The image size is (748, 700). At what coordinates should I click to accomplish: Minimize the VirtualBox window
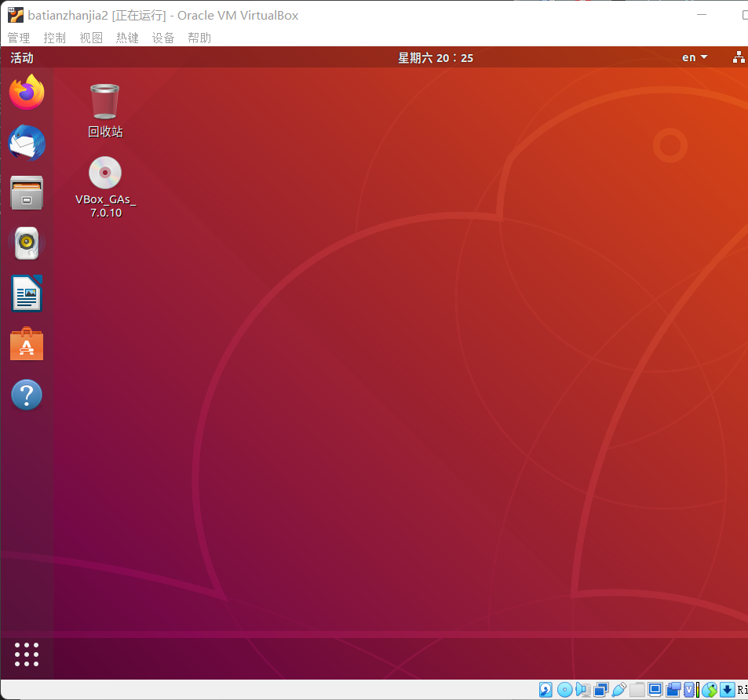(702, 15)
